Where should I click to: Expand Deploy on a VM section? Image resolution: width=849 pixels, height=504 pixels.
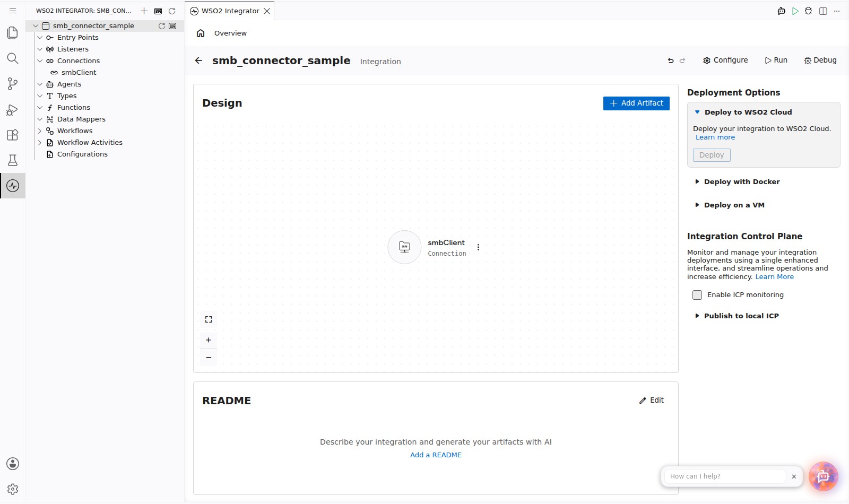click(x=697, y=205)
